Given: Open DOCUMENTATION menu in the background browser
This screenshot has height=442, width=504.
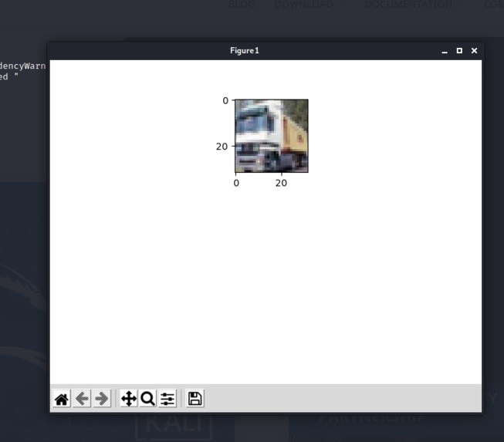Looking at the screenshot, I should pyautogui.click(x=414, y=4).
